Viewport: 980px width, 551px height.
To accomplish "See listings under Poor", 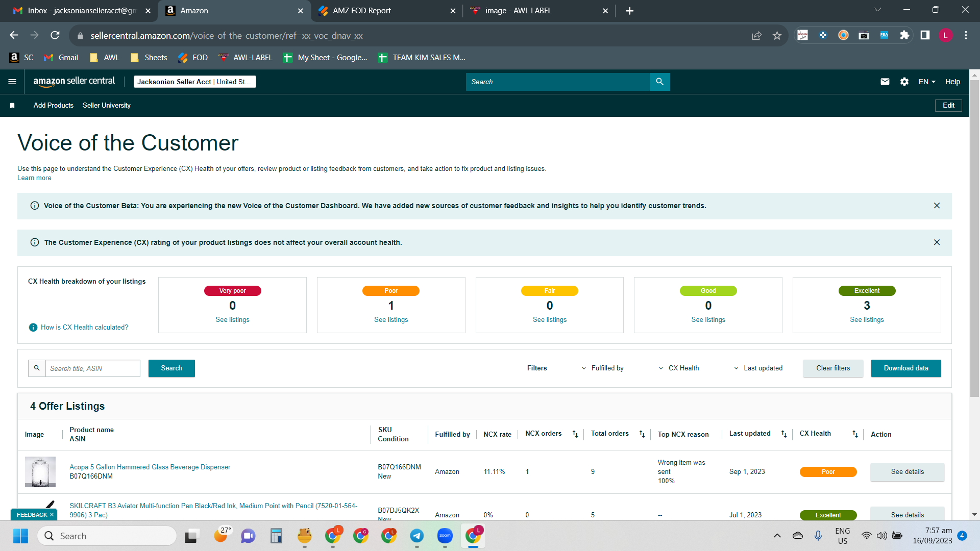I will [x=391, y=320].
